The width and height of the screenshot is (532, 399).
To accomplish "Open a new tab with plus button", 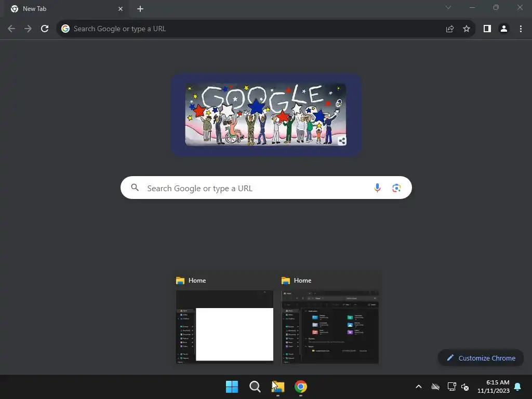I will point(140,9).
